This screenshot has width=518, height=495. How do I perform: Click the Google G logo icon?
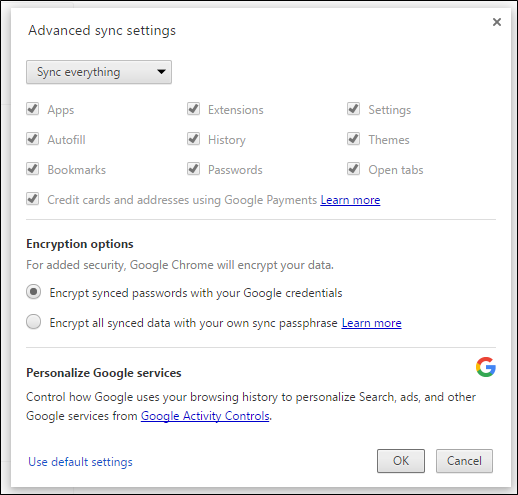point(486,367)
